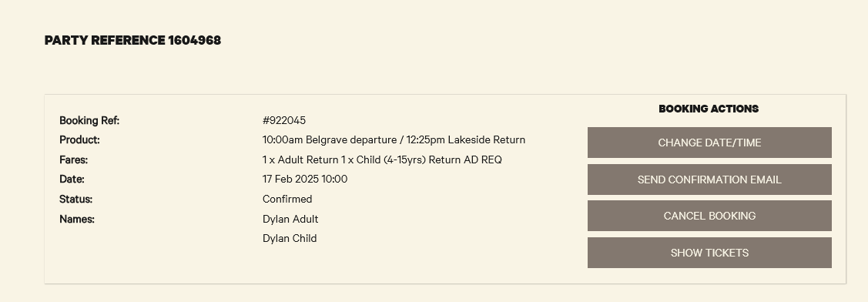
Task: Click the Fares label
Action: click(x=73, y=159)
